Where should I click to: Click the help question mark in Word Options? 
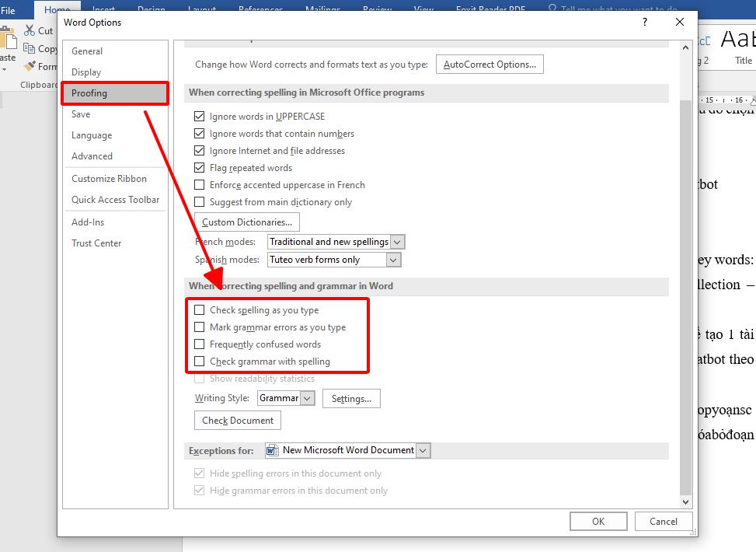click(x=645, y=22)
